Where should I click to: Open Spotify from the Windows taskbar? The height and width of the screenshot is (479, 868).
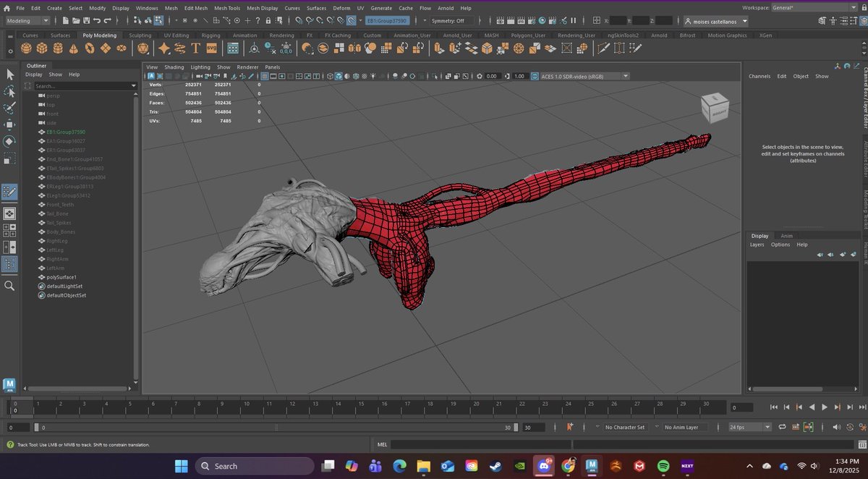(x=663, y=466)
